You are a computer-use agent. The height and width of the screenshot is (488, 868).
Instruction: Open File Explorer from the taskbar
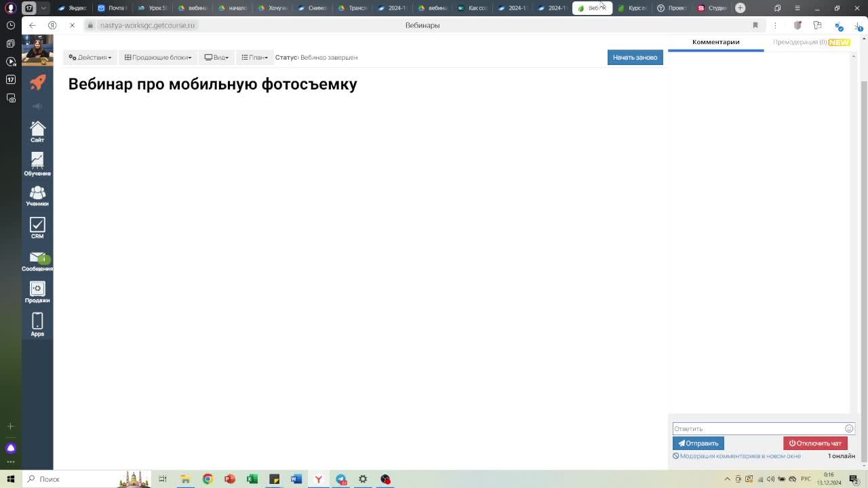point(185,479)
